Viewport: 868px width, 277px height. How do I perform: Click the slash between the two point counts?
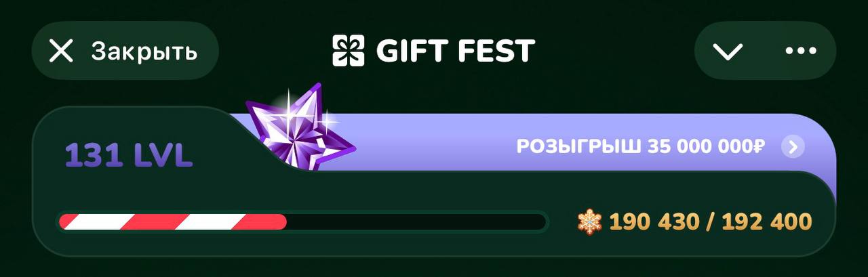pos(710,221)
